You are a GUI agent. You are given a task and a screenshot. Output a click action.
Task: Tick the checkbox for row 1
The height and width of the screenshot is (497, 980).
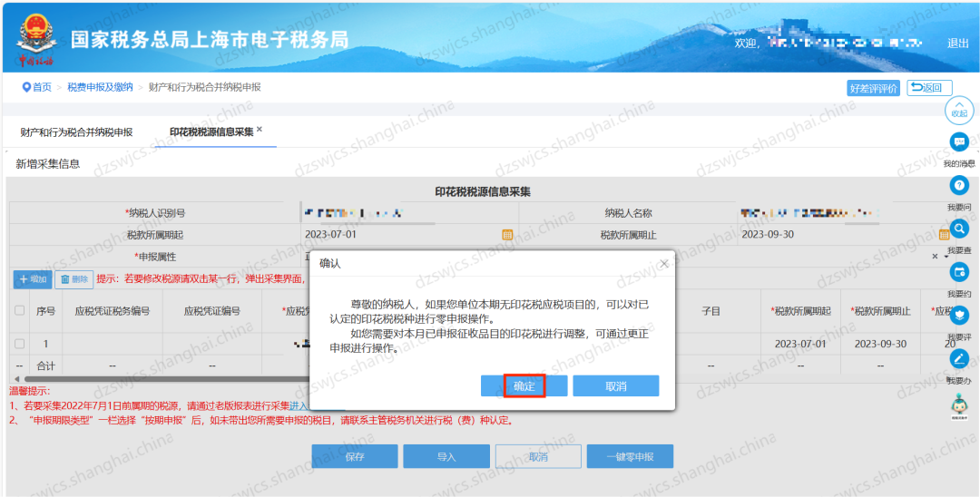(19, 344)
